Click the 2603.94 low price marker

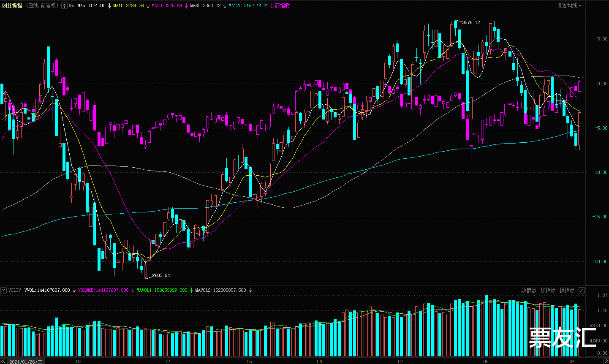tap(161, 275)
